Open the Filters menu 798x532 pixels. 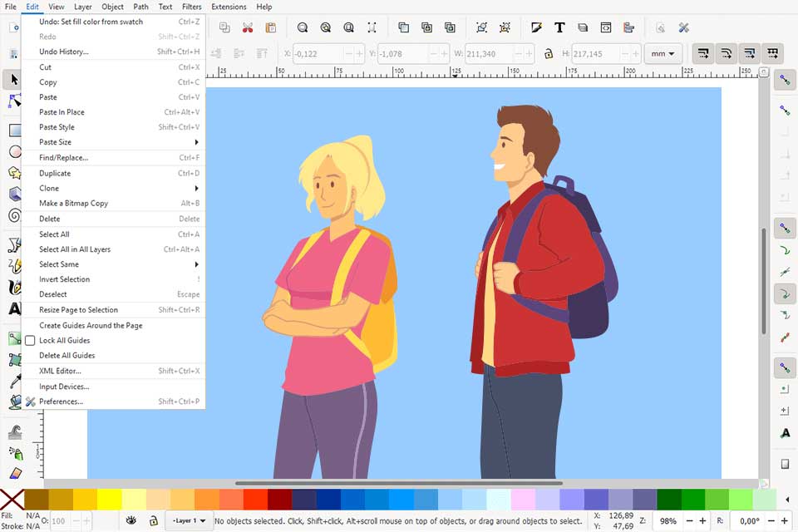tap(192, 7)
